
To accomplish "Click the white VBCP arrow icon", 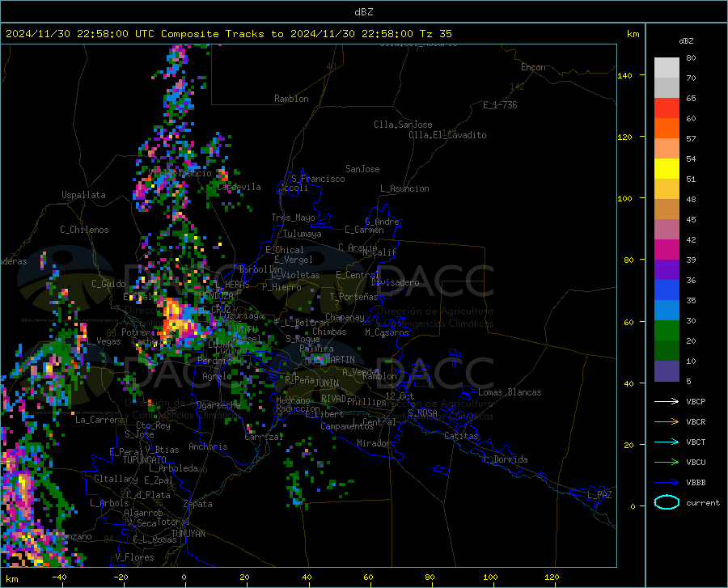I will click(667, 401).
